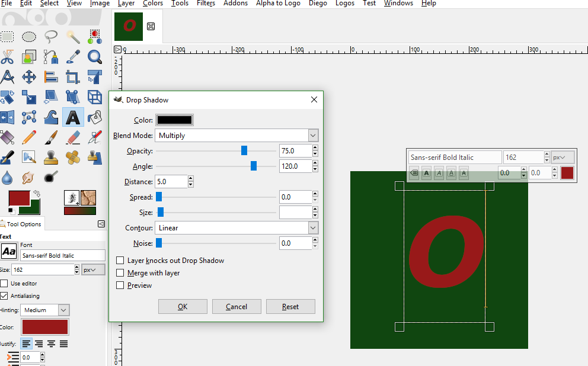Click OK in Drop Shadow dialog
The height and width of the screenshot is (366, 588).
(183, 307)
